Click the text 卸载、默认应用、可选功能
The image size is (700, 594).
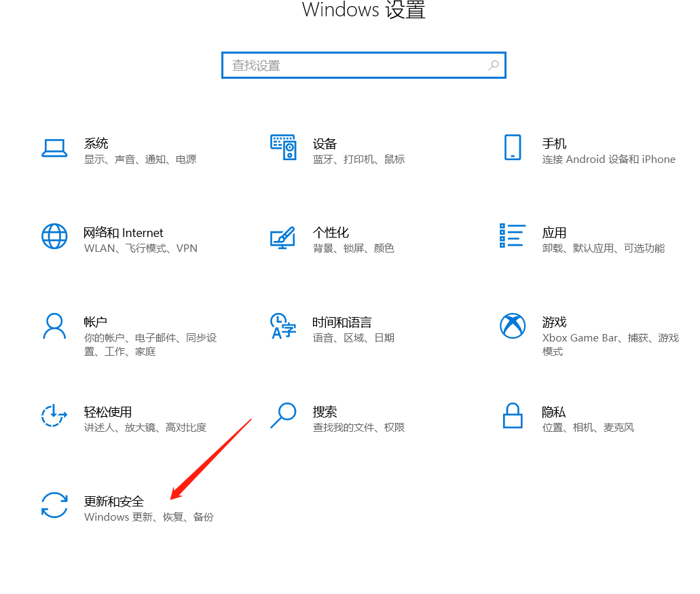coord(604,248)
